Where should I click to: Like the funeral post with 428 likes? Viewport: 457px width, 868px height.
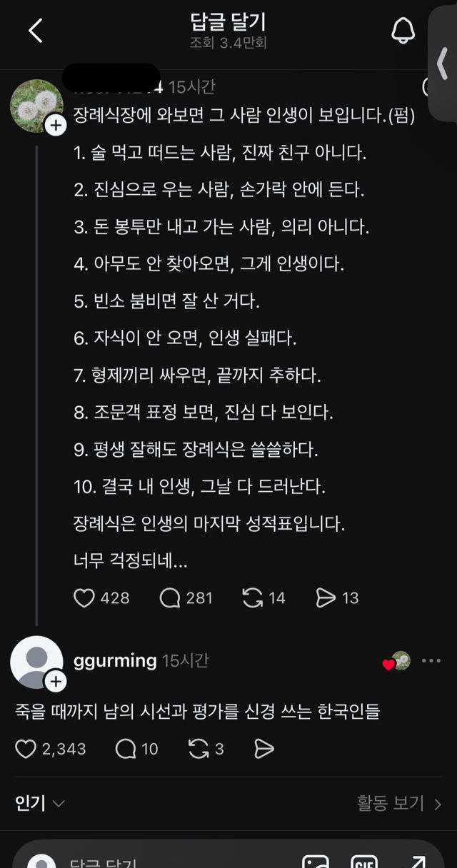tap(84, 597)
